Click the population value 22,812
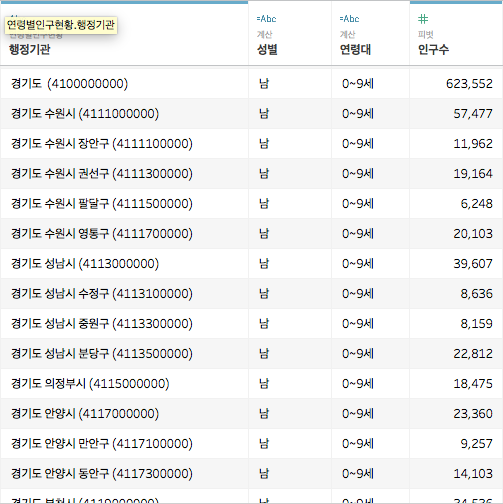This screenshot has height=504, width=503. [473, 354]
